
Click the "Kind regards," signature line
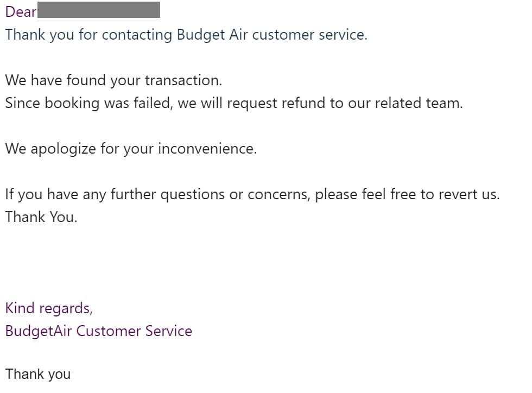[x=49, y=308]
